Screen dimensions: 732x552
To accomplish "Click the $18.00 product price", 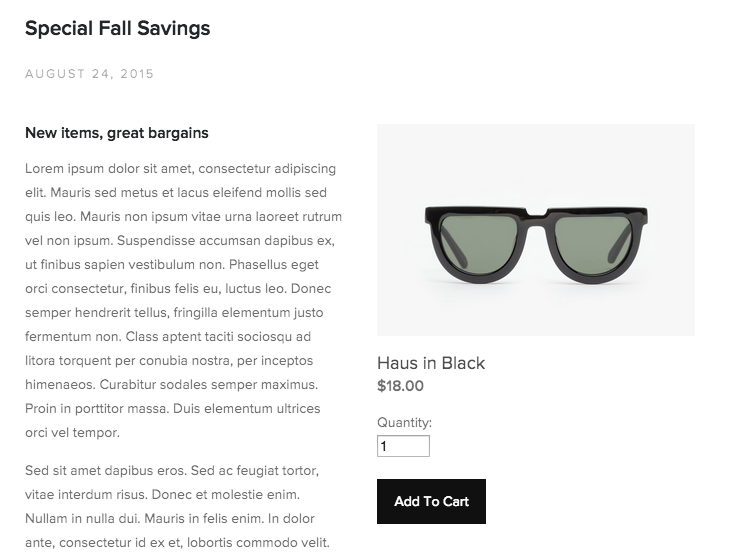I will [x=400, y=386].
